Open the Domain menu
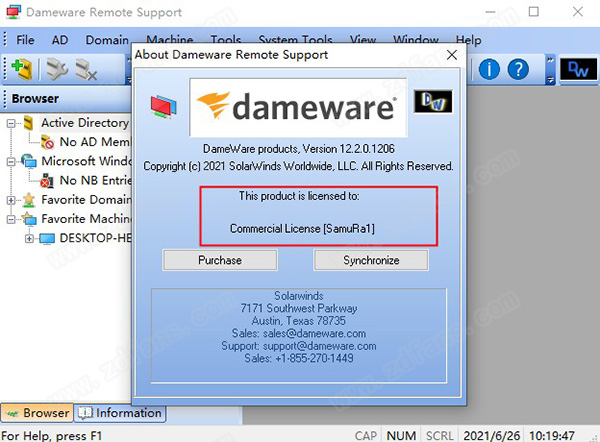 tap(107, 40)
